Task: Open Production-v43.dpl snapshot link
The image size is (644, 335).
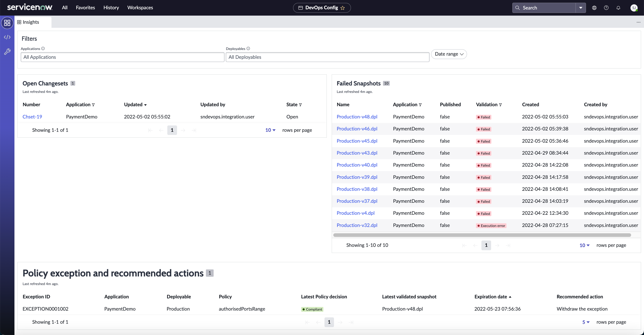Action: point(357,153)
